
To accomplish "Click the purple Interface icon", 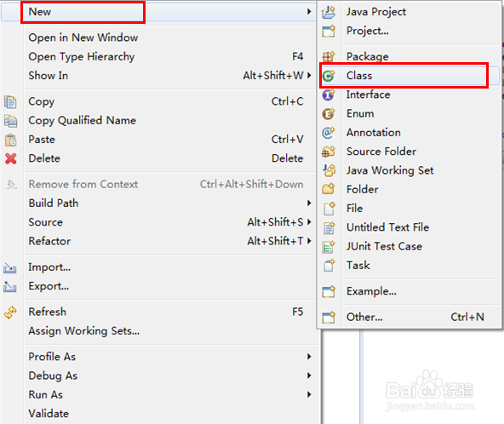I will click(x=329, y=95).
